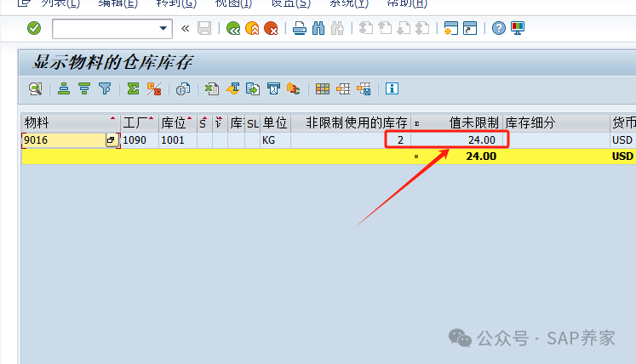Viewport: 636px width, 364px height.
Task: Click the 库位 column header
Action: (178, 122)
